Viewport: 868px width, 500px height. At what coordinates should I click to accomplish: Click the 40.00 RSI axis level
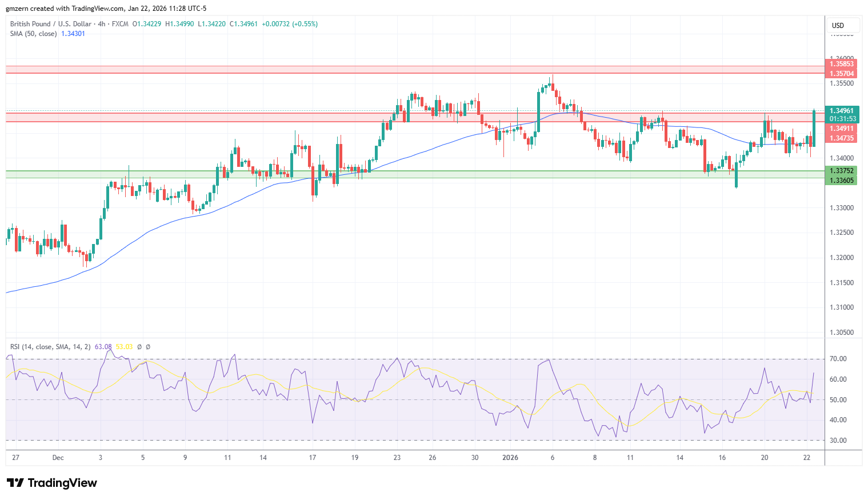tap(838, 420)
